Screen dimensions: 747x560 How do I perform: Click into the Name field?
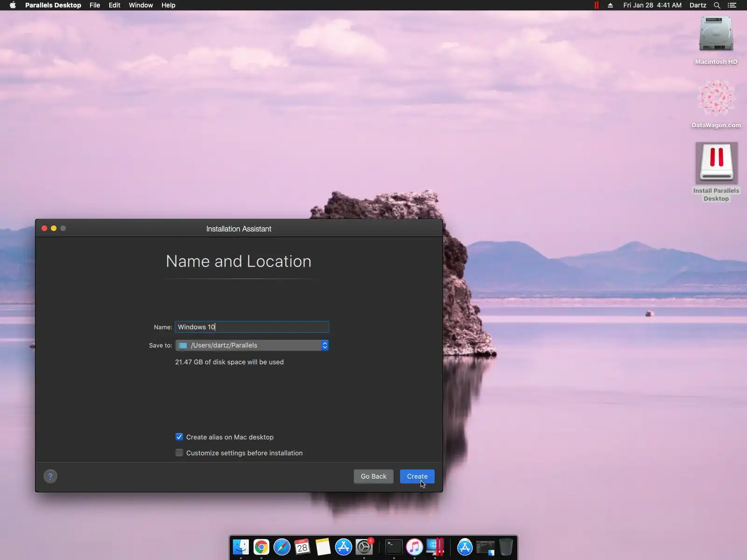pyautogui.click(x=252, y=327)
